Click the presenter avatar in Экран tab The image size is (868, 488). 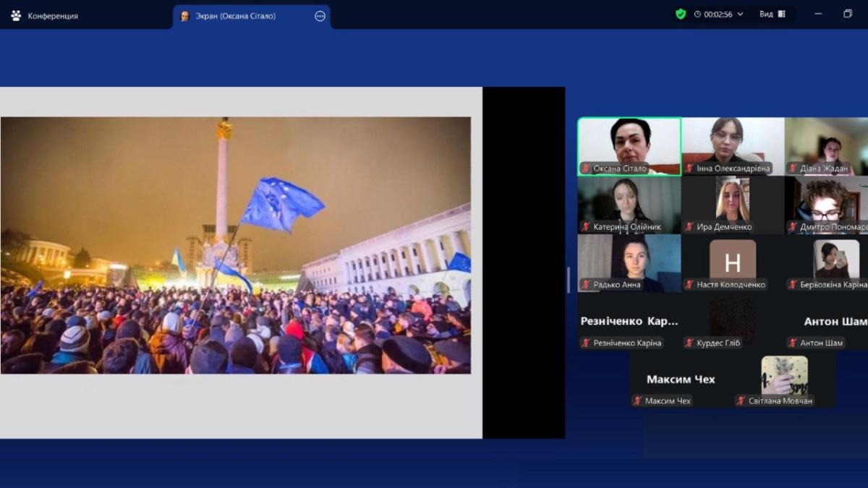[184, 16]
